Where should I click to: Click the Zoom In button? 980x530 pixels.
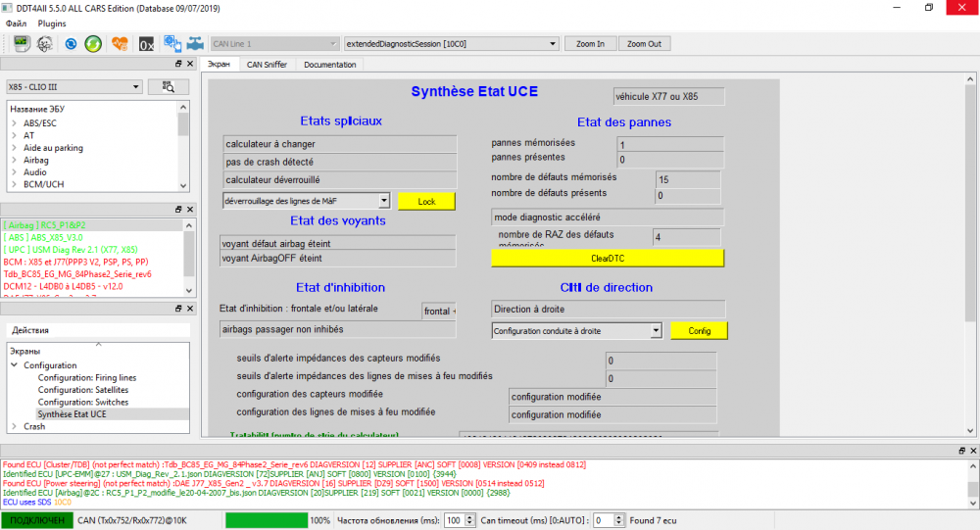coord(590,44)
